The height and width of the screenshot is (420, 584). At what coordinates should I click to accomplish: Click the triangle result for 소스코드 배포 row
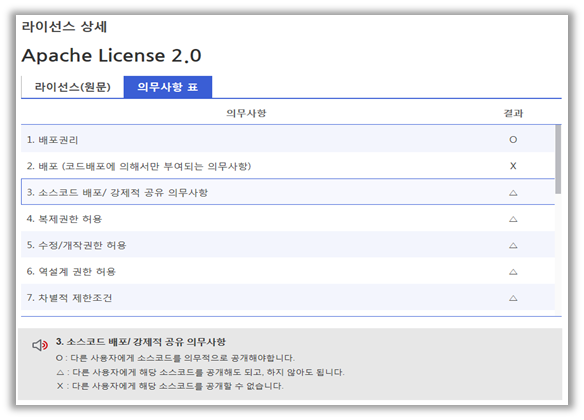(x=513, y=192)
